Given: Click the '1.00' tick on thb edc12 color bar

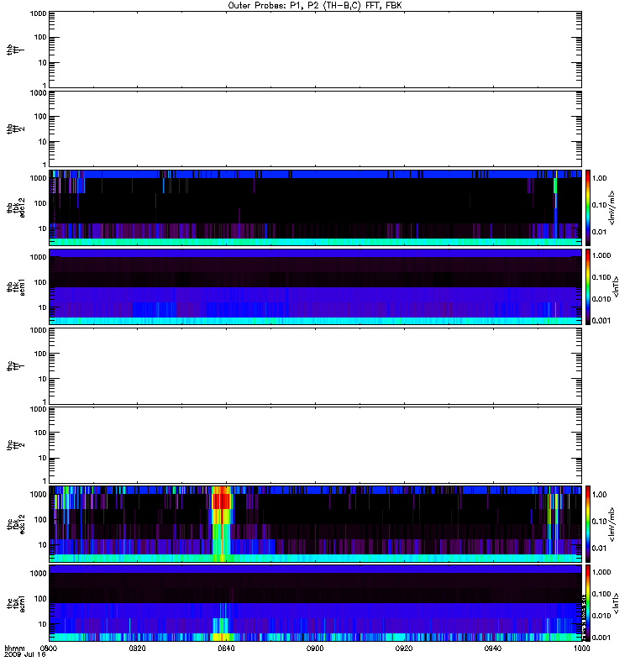Looking at the screenshot, I should pos(599,178).
